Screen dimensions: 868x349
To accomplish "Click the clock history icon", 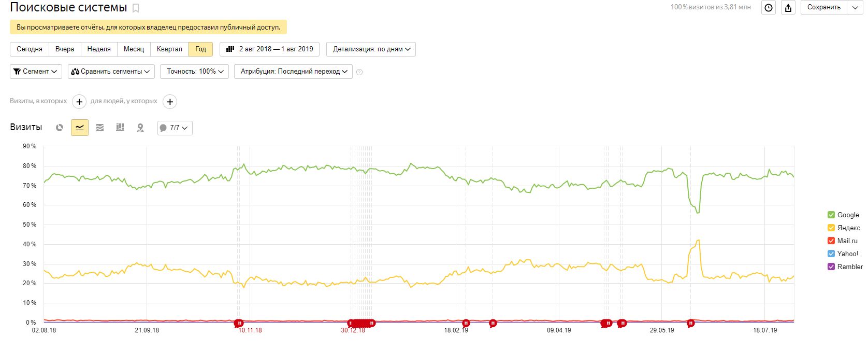I will point(769,7).
